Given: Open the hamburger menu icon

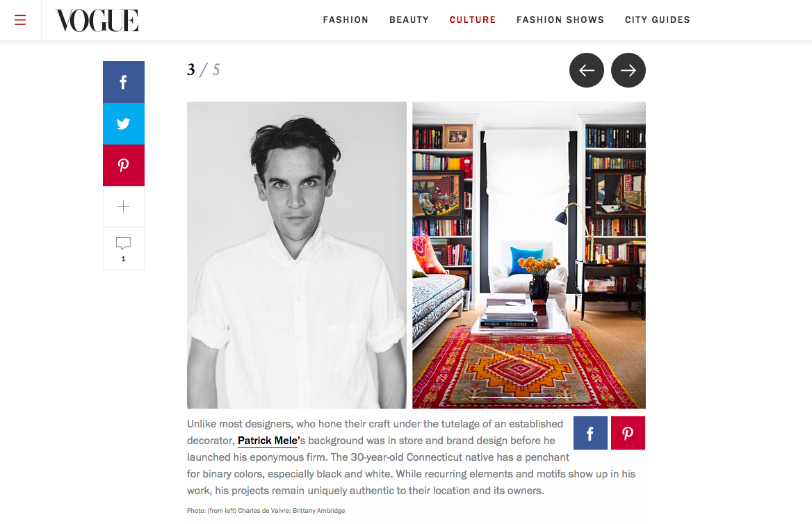Looking at the screenshot, I should (20, 20).
